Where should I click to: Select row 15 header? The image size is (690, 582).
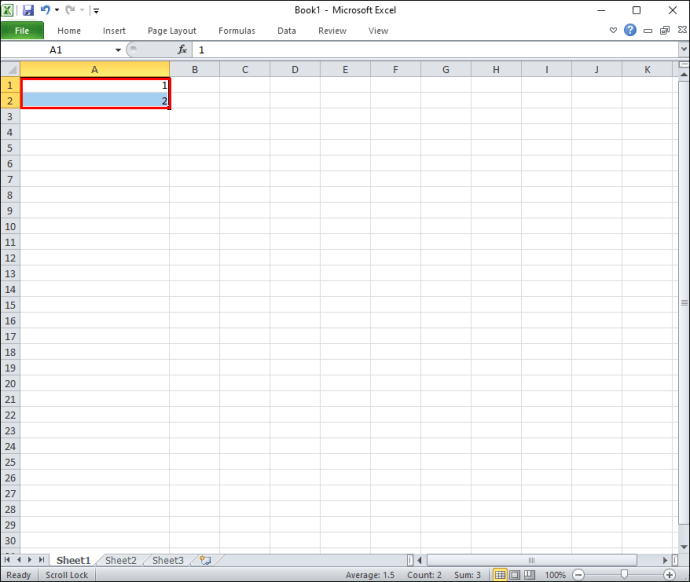(10, 305)
